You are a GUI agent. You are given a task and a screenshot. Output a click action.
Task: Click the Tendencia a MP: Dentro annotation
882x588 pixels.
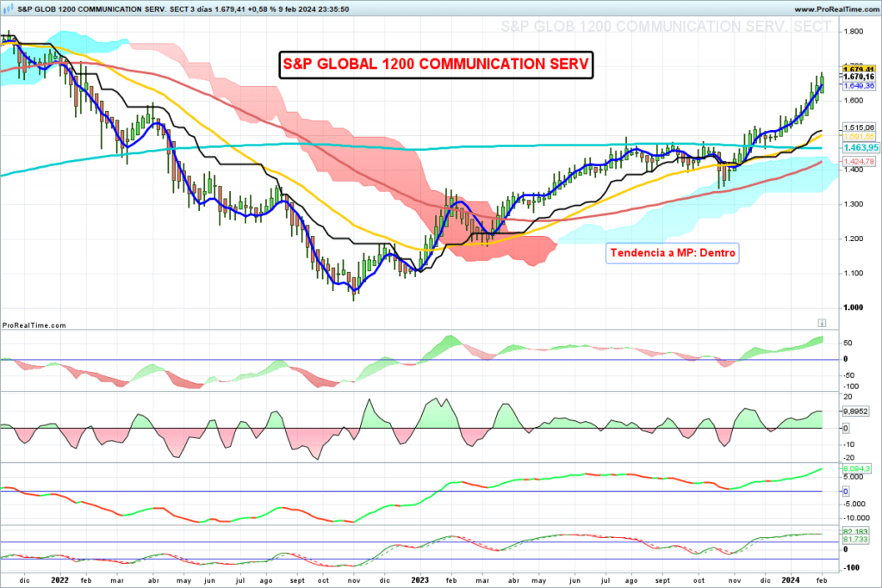pyautogui.click(x=673, y=253)
